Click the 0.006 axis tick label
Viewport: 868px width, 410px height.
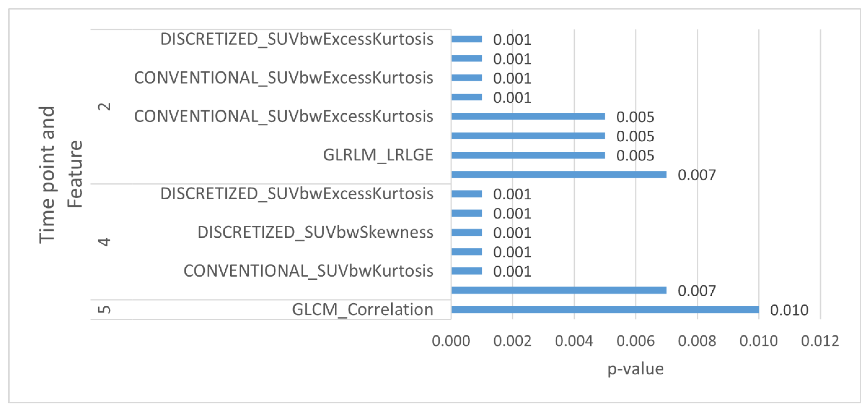pos(635,341)
